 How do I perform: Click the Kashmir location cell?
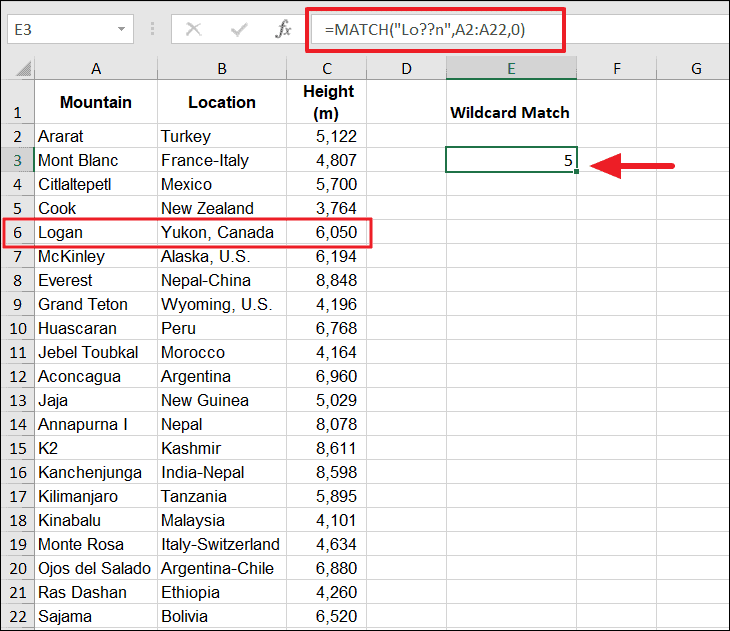[x=222, y=448]
